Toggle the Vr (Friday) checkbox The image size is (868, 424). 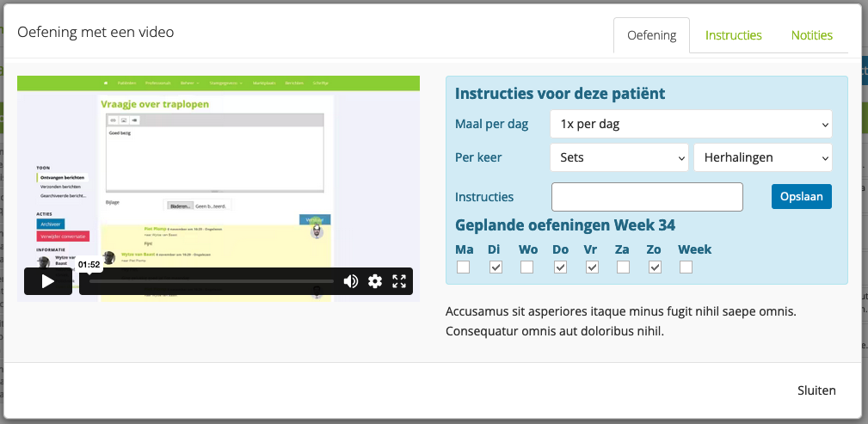[x=592, y=267]
